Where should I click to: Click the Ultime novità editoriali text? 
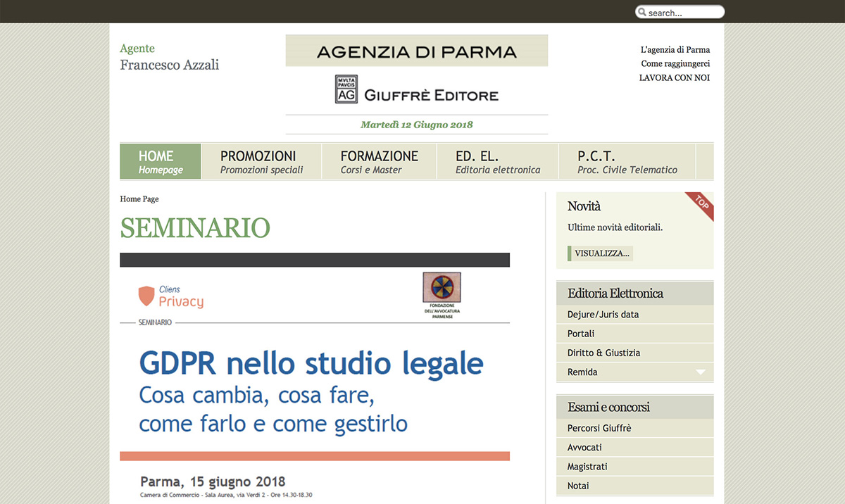(615, 227)
